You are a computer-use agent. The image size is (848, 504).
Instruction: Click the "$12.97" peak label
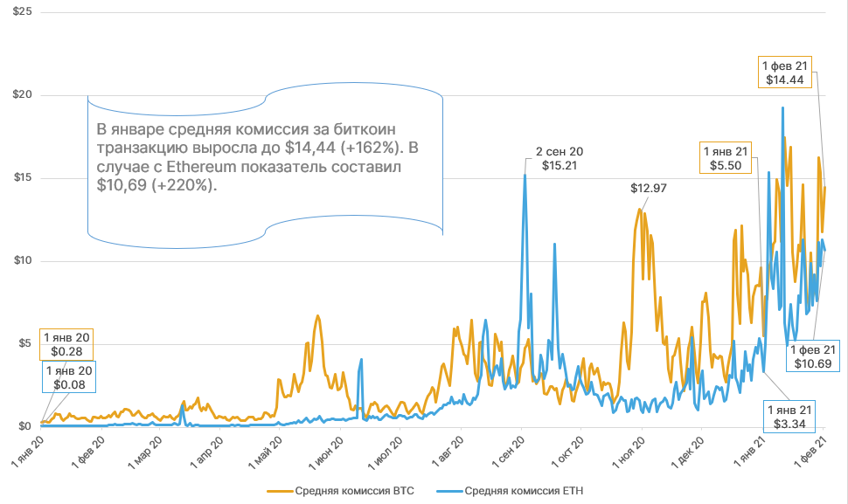click(x=648, y=187)
